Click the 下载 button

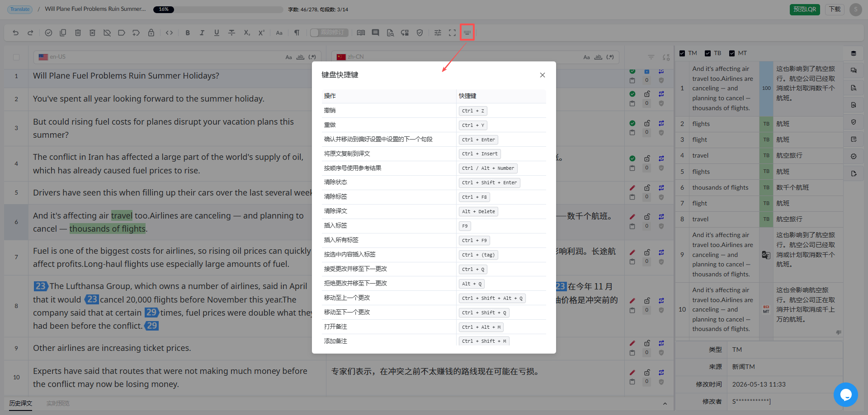point(835,9)
